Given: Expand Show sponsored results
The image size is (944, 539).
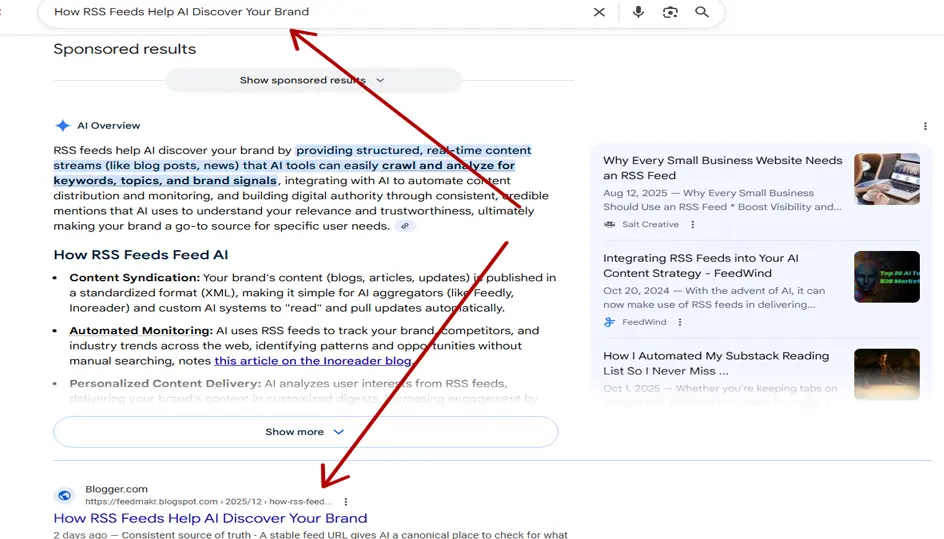Looking at the screenshot, I should click(312, 80).
